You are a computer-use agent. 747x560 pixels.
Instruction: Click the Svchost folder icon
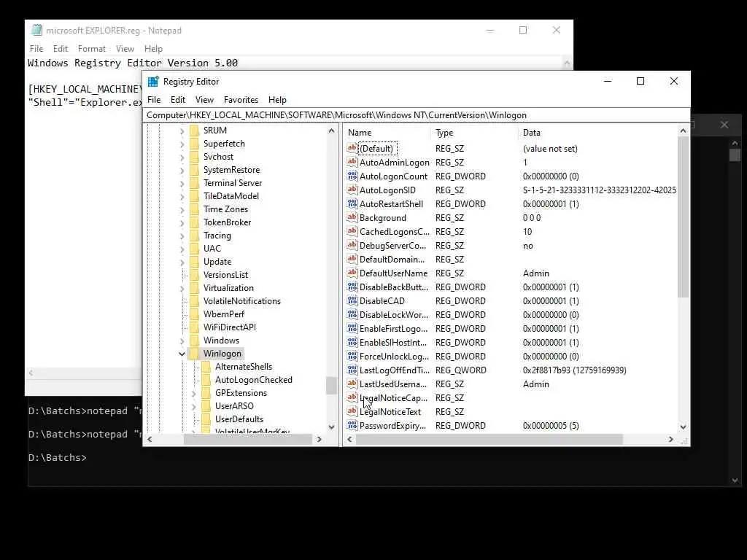194,156
